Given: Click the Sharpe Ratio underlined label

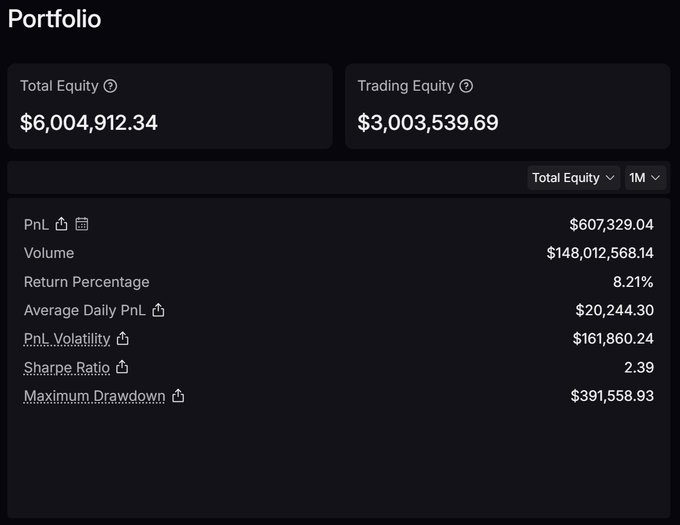Looking at the screenshot, I should 67,367.
